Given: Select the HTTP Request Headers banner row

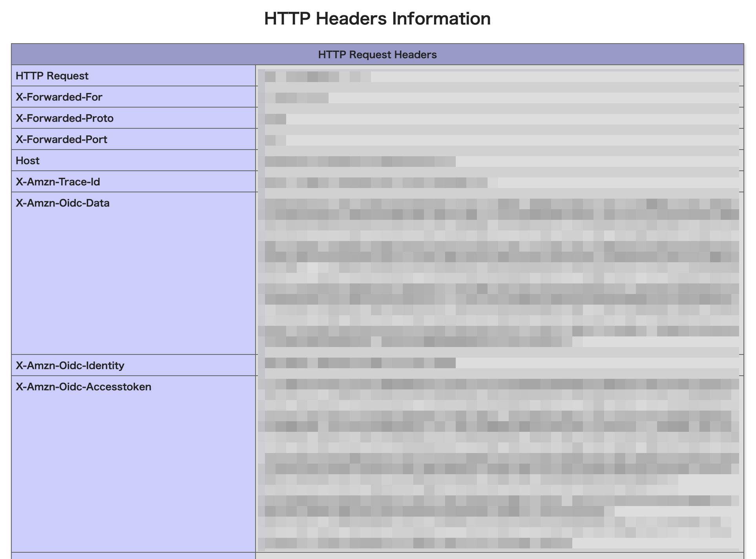Looking at the screenshot, I should point(377,55).
